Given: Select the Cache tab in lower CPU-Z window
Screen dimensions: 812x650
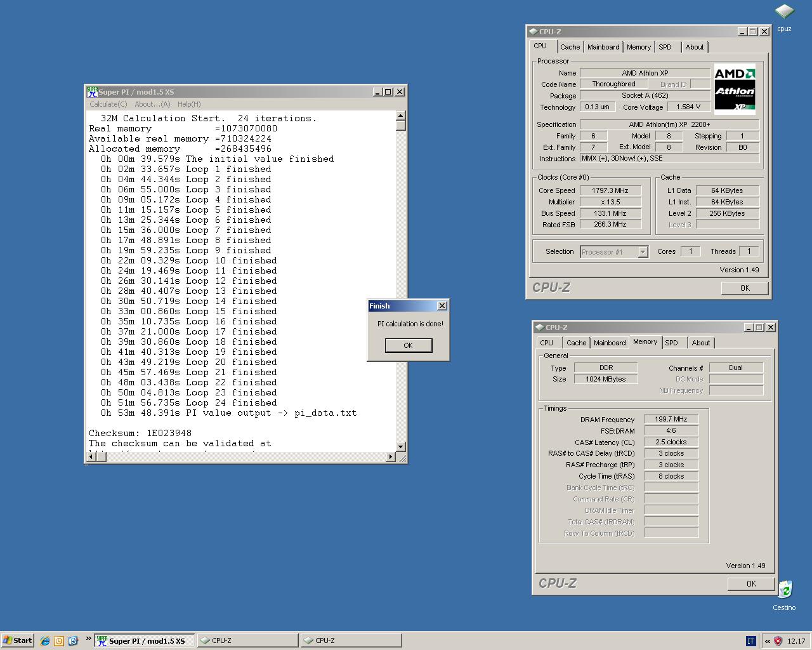Looking at the screenshot, I should (x=576, y=343).
